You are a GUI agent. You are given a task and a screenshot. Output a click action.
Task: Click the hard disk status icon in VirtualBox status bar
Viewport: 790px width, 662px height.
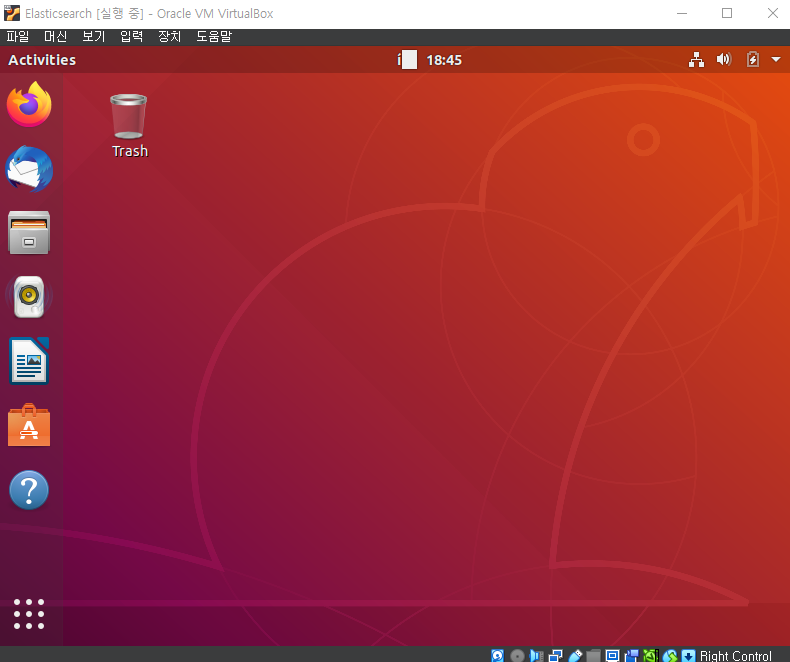click(497, 655)
